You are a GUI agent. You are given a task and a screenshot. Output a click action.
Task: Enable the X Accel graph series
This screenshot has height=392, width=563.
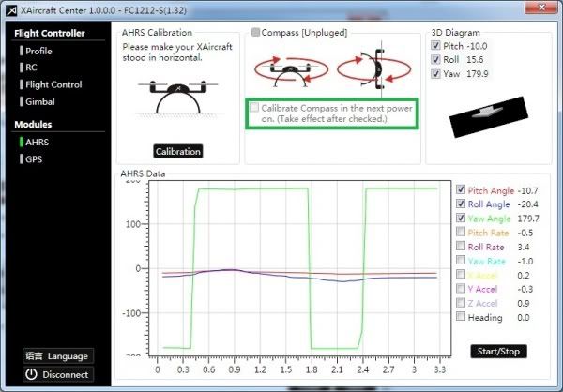(x=461, y=274)
